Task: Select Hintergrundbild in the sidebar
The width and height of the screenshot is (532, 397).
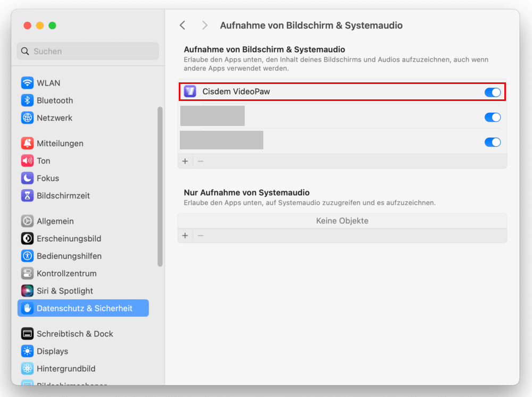Action: click(x=83, y=368)
